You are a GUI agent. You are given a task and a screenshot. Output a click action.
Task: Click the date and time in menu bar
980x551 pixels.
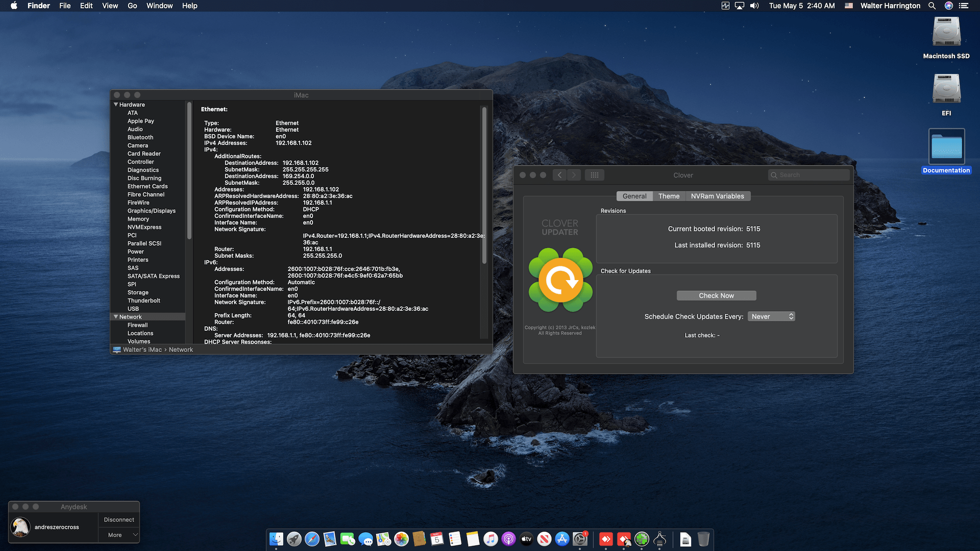802,6
